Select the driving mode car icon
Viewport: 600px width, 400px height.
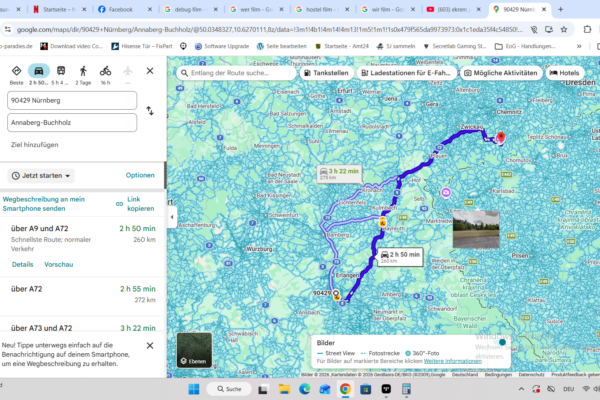pyautogui.click(x=39, y=71)
